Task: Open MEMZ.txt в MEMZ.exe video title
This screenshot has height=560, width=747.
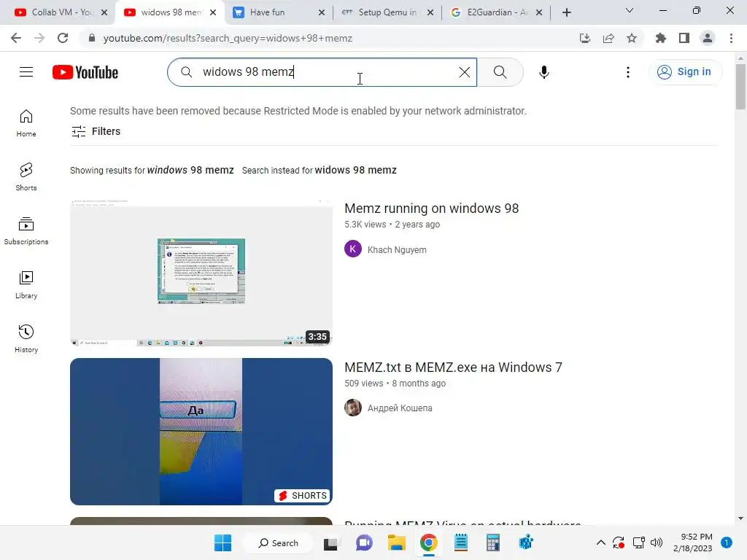Action: (453, 367)
